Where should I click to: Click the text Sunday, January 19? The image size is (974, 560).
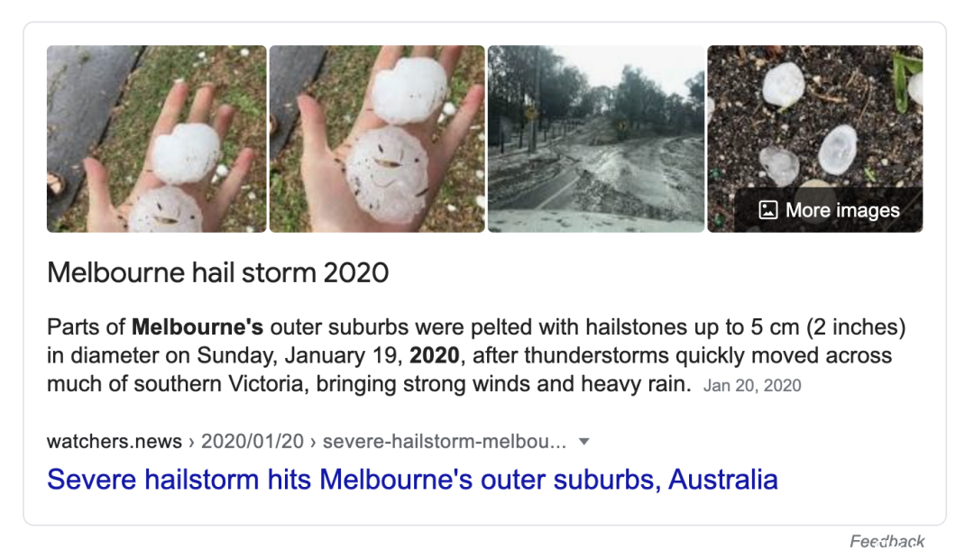[x=299, y=355]
